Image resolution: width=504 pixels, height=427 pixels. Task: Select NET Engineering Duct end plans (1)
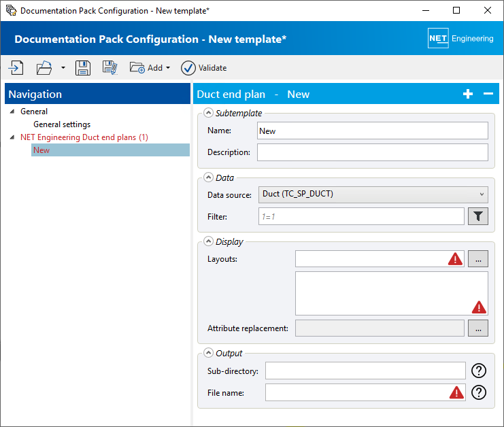point(84,137)
